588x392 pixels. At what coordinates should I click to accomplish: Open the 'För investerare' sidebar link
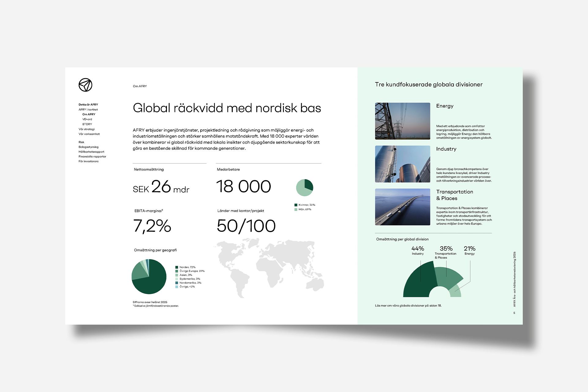click(89, 161)
